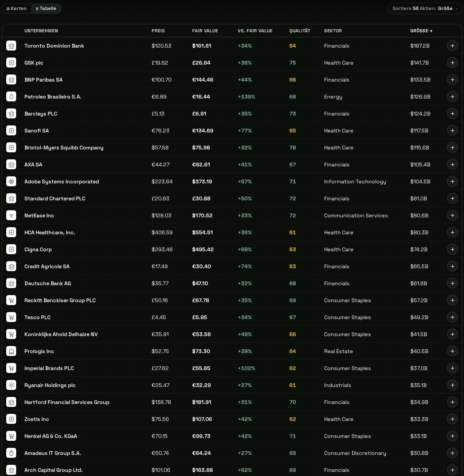Add Petroleo Brasileiro with plus button
This screenshot has height=476, width=464.
[x=452, y=97]
